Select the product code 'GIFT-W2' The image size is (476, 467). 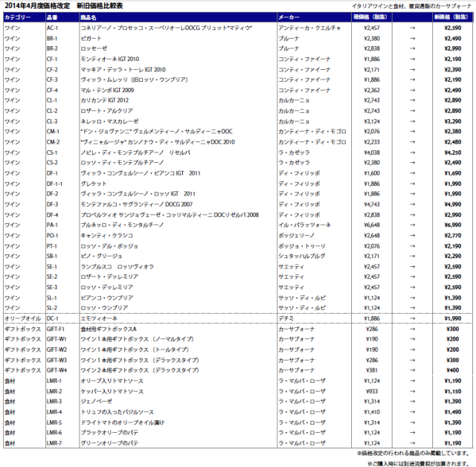pos(57,350)
